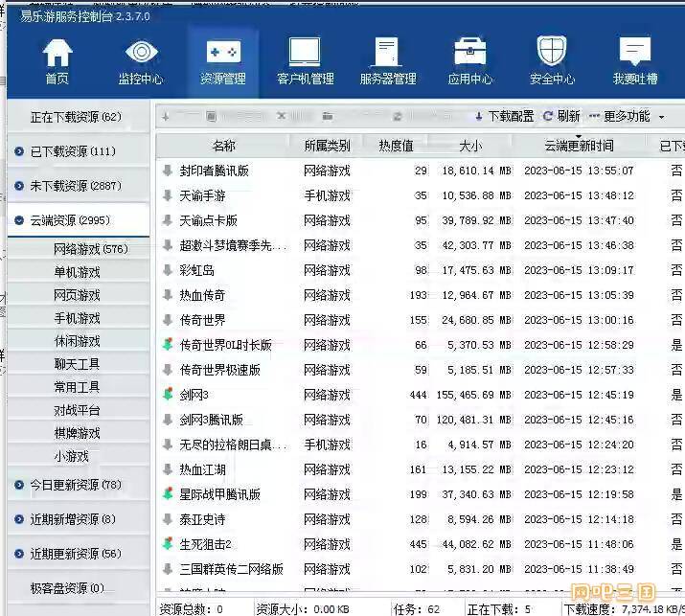Sort by 热度值 column header
The image size is (685, 616).
[x=396, y=146]
